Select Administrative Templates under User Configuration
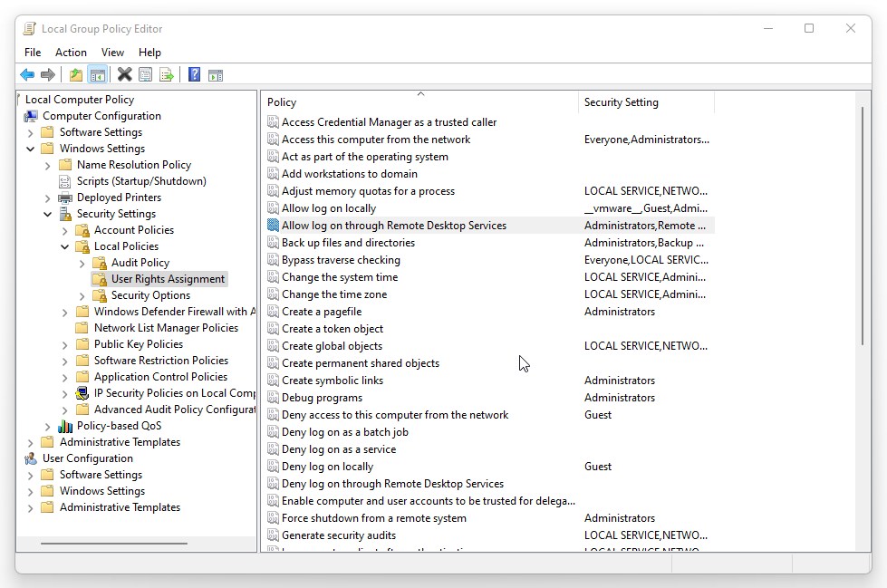This screenshot has width=887, height=588. 120,507
